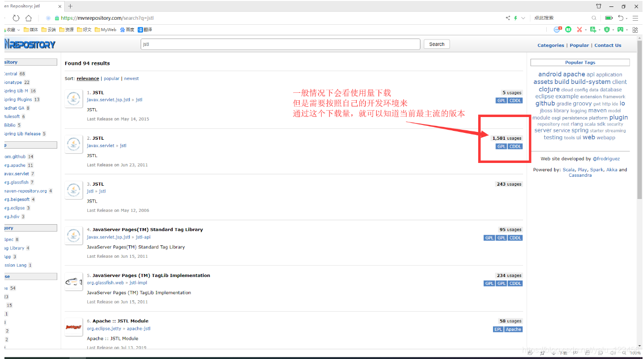The width and height of the screenshot is (644, 359).
Task: Sort results by relevance
Action: coord(88,79)
